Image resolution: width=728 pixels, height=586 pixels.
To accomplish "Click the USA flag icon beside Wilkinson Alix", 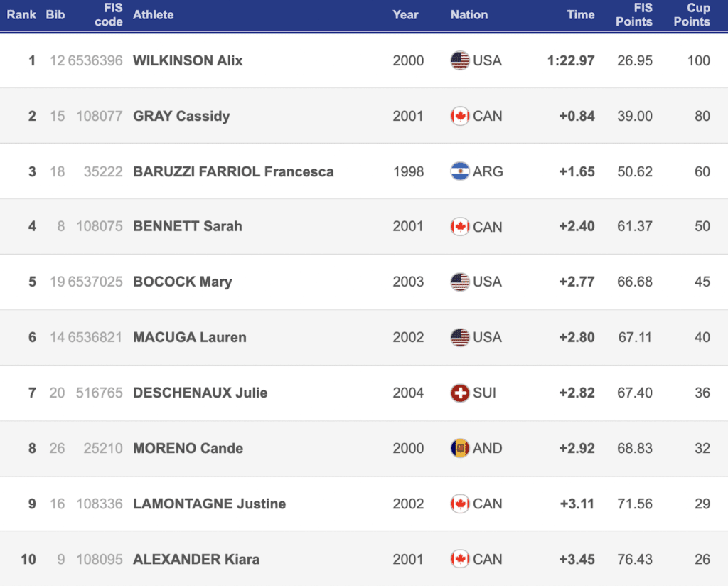I will point(460,60).
